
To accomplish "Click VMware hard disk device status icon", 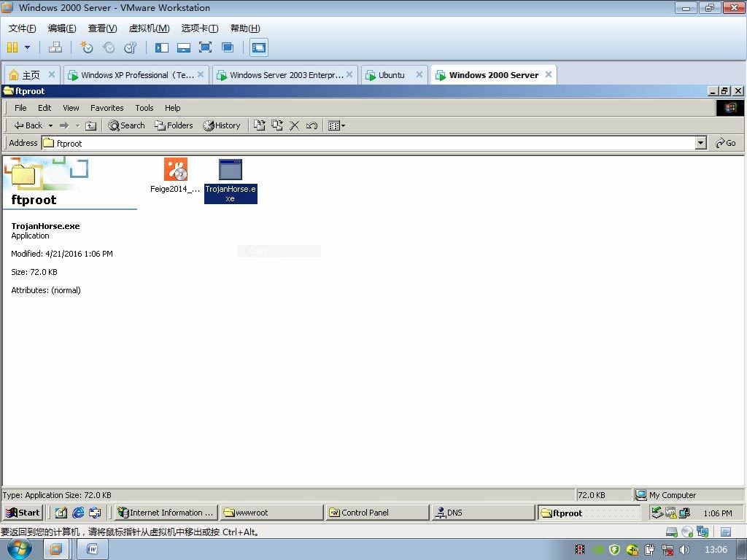I will pos(672,532).
